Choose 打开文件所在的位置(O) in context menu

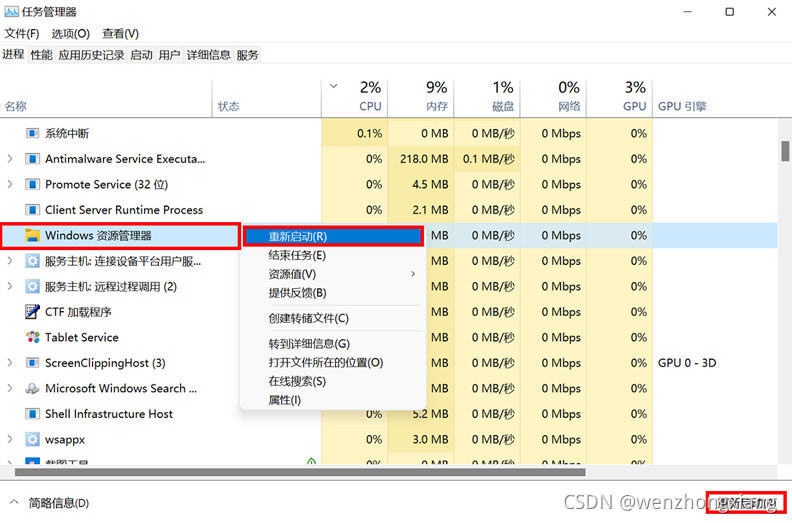coord(326,362)
